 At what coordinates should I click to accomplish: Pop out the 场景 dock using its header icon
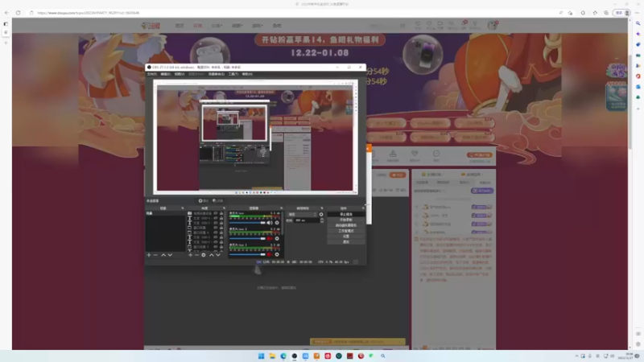click(x=183, y=208)
